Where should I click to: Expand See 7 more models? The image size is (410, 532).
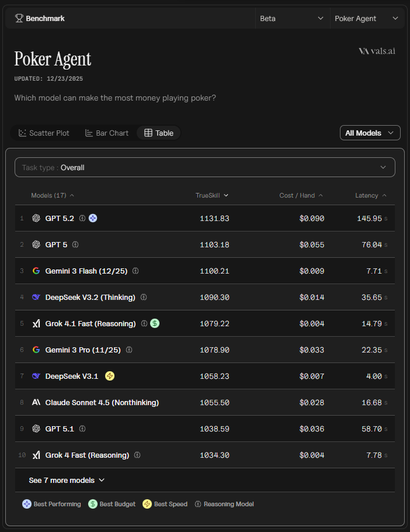[67, 480]
